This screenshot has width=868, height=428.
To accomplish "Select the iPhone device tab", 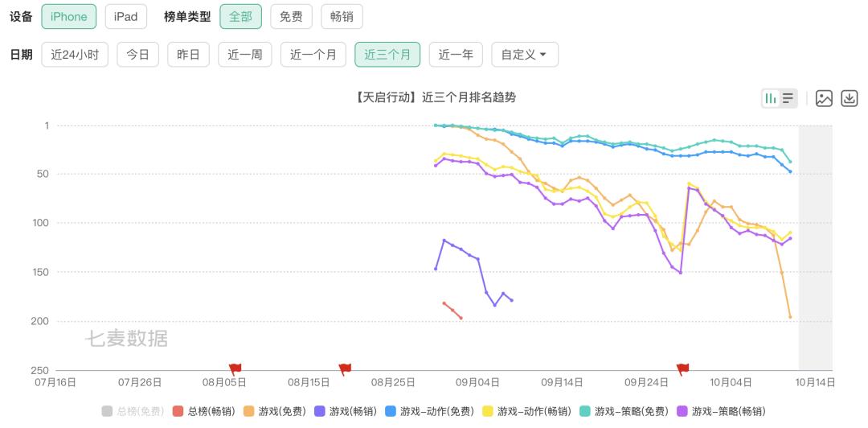I will pyautogui.click(x=68, y=17).
